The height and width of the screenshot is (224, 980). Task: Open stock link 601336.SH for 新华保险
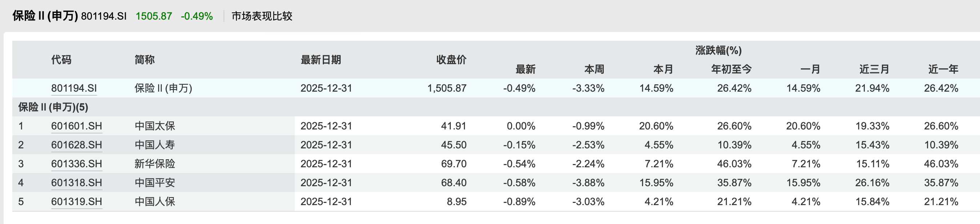[76, 164]
